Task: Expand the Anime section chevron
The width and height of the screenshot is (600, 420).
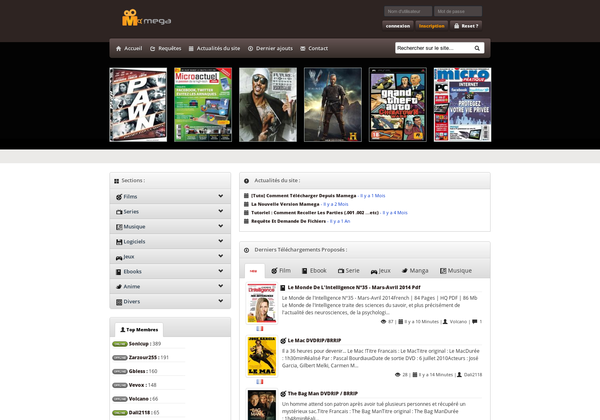Action: click(221, 286)
